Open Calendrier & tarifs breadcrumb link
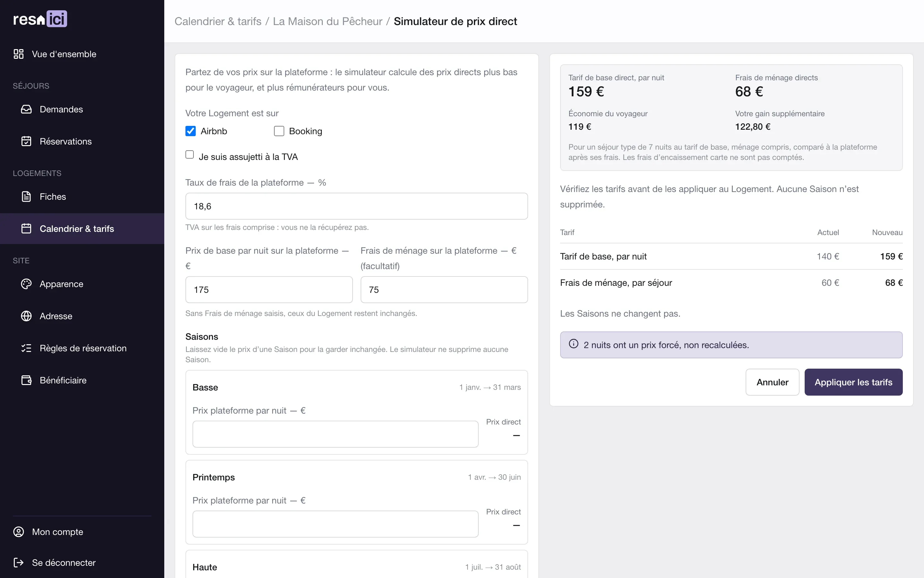924x578 pixels. [x=218, y=22]
